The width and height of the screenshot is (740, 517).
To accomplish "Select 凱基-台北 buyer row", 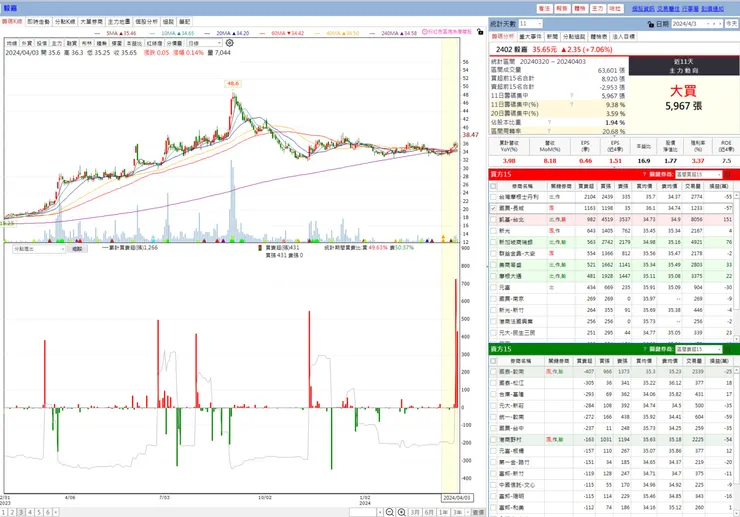I will pos(611,220).
